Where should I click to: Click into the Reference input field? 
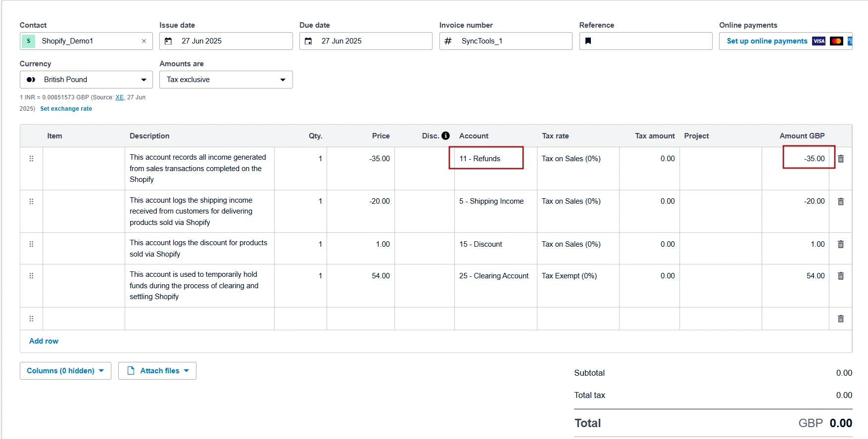point(651,41)
